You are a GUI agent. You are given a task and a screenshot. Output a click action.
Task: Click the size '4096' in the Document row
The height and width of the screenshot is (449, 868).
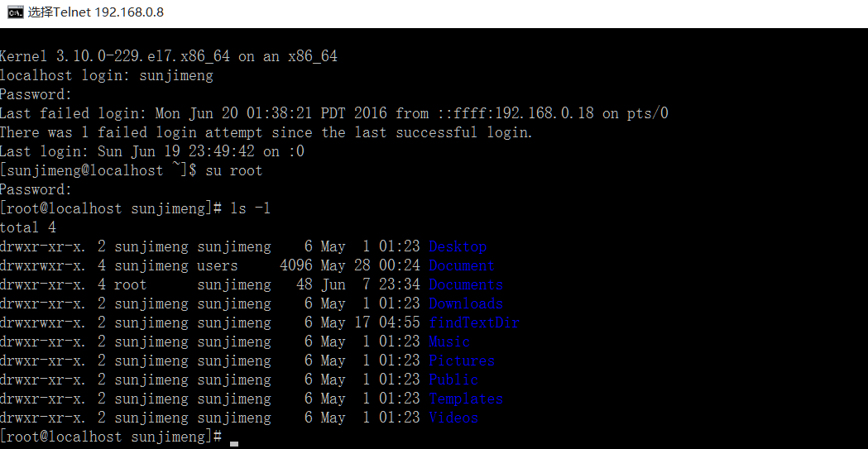[x=296, y=265]
